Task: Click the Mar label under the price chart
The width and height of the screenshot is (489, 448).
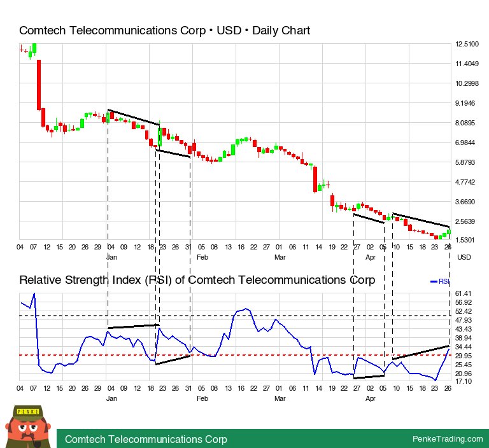Action: (280, 257)
